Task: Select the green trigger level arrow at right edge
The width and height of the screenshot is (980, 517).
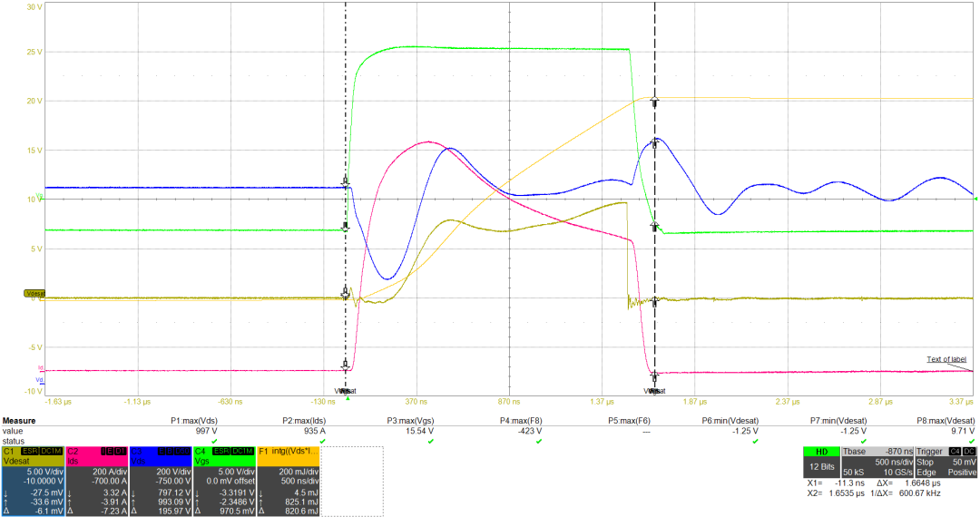Action: 975,199
